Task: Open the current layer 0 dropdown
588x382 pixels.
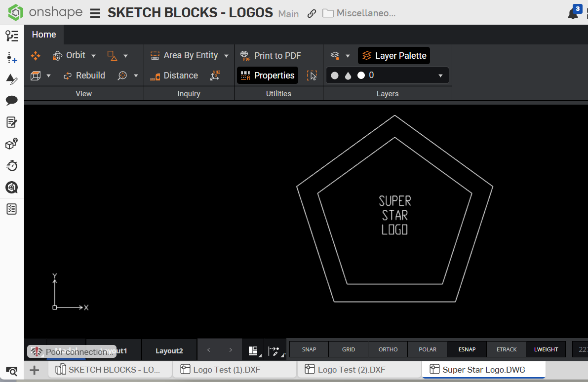Action: [440, 76]
